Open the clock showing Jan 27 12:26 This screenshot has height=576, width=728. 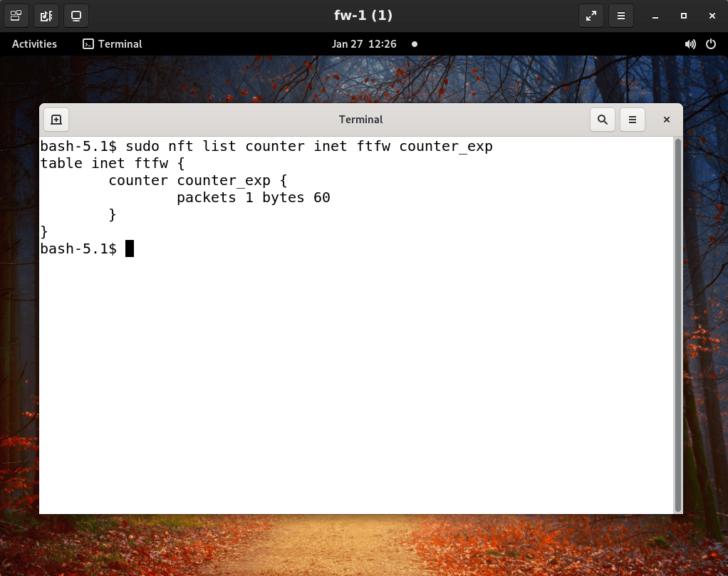click(x=363, y=44)
